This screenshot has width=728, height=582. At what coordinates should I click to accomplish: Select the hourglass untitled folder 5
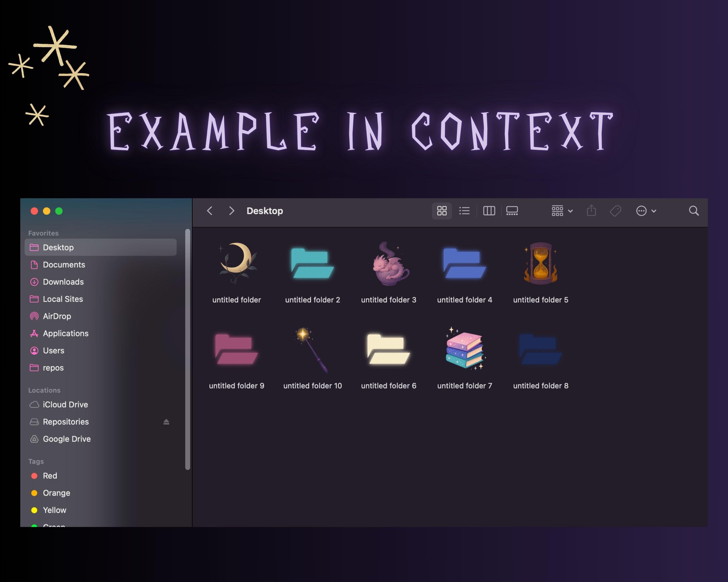pos(541,264)
